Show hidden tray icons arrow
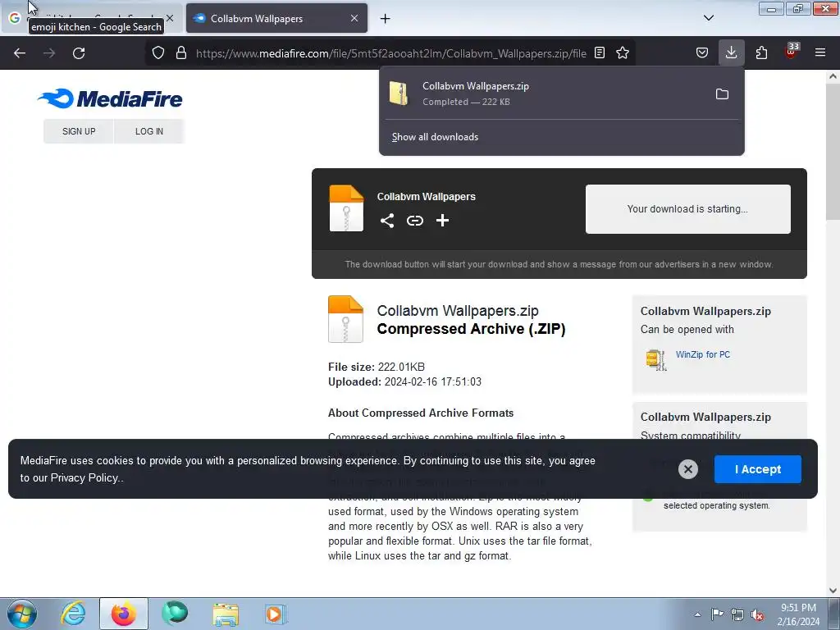 [697, 614]
